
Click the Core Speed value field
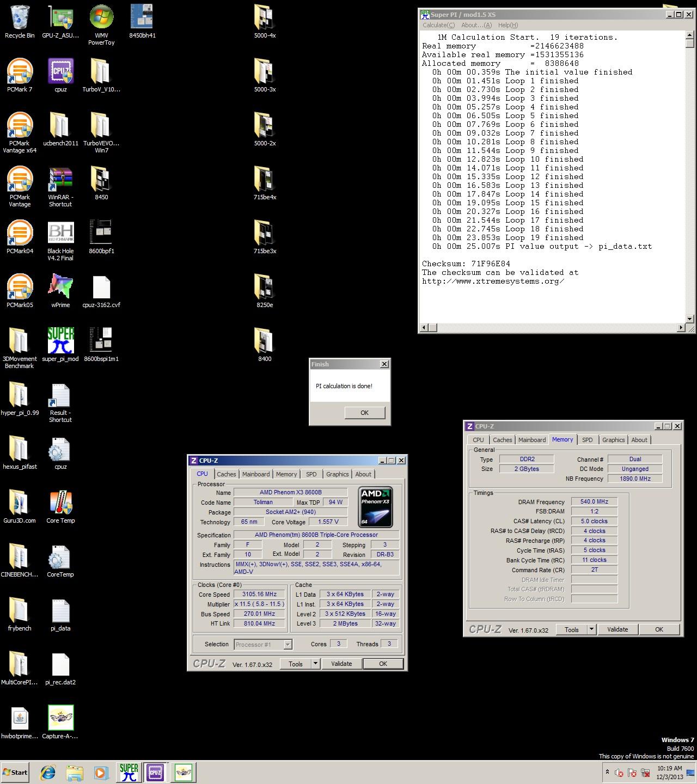tap(259, 594)
